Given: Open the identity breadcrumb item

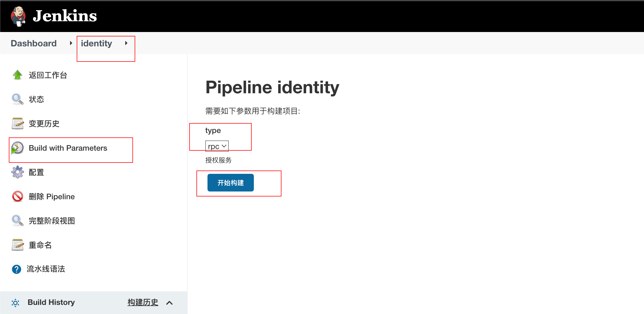Looking at the screenshot, I should click(x=96, y=43).
